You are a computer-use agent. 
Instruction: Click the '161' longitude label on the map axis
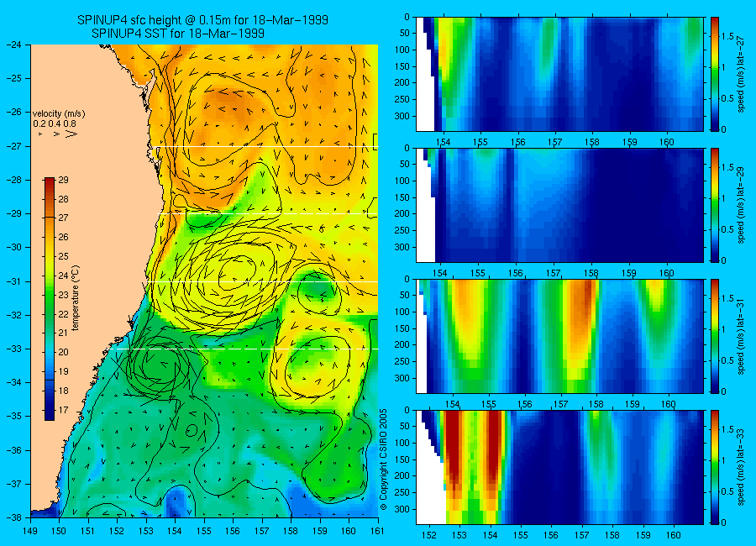click(377, 531)
